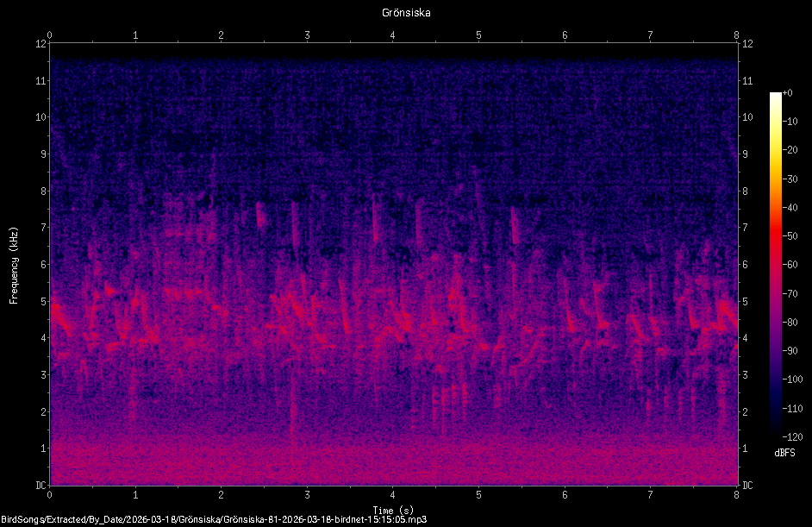Click the Frequency (kHz) axis title

(14, 266)
